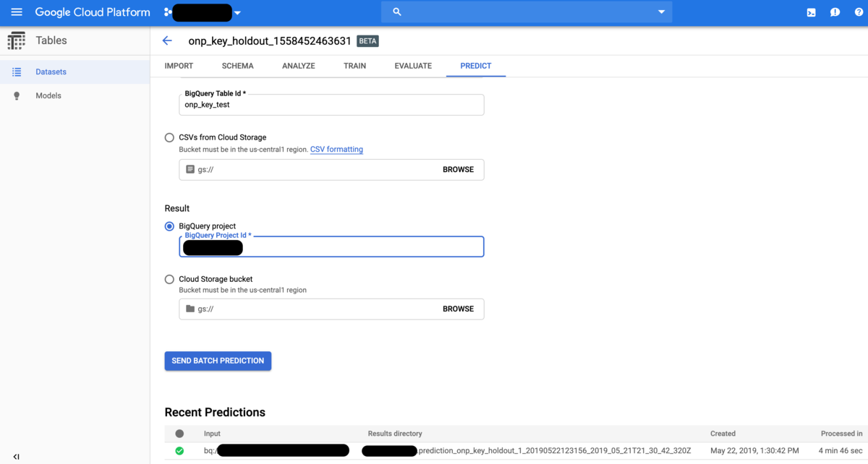This screenshot has height=464, width=868.
Task: Click the prediction_onp_key_holdout results directory text
Action: pos(555,450)
